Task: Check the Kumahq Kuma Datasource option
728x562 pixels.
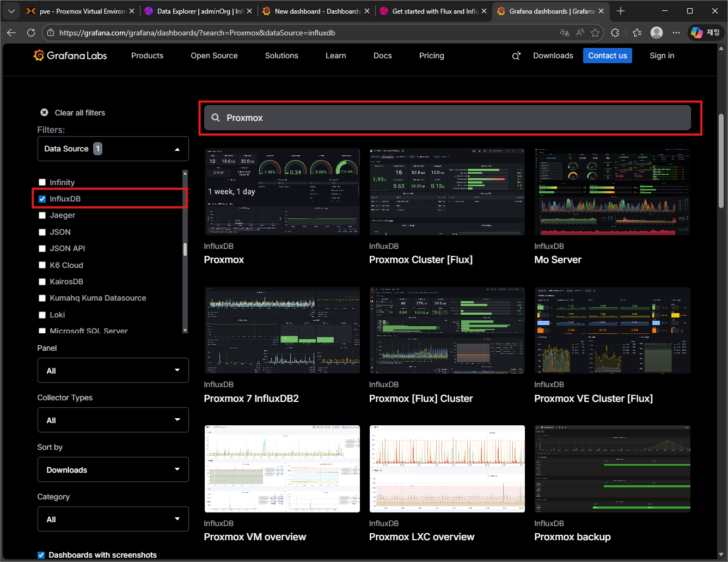Action: tap(42, 298)
